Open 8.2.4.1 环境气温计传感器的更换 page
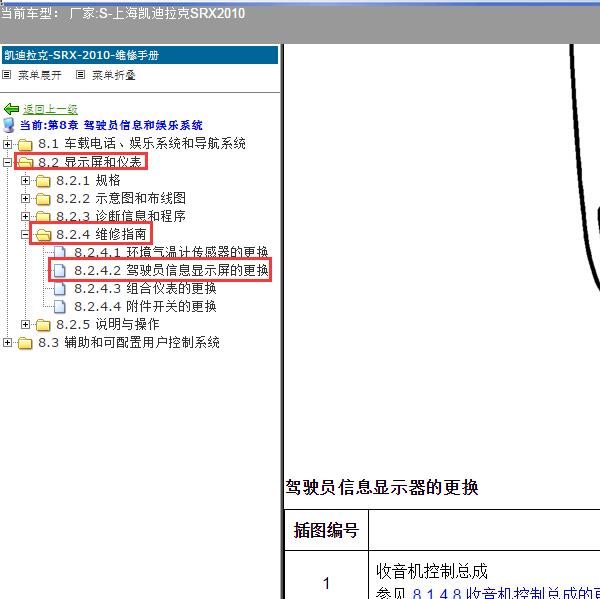This screenshot has width=600, height=599. tap(171, 252)
